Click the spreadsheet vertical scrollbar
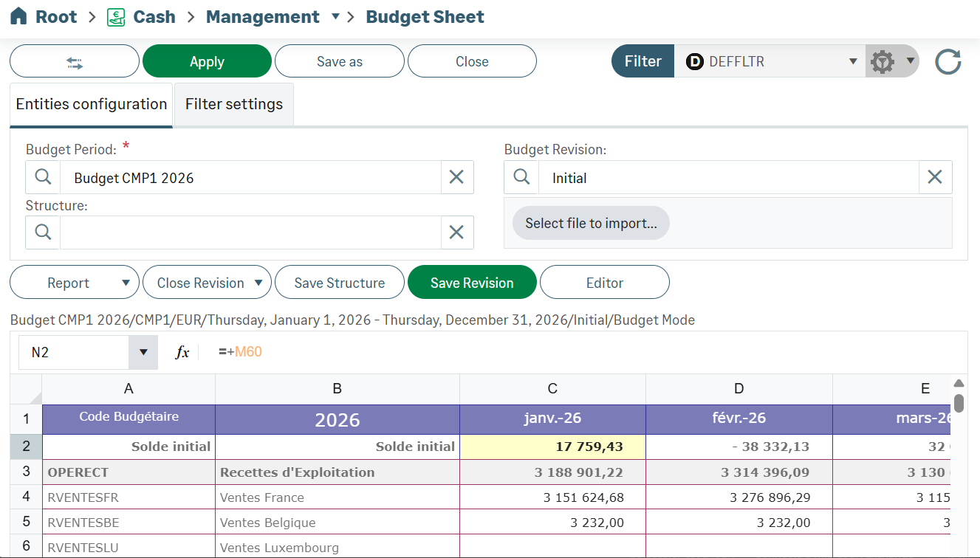 click(x=959, y=402)
